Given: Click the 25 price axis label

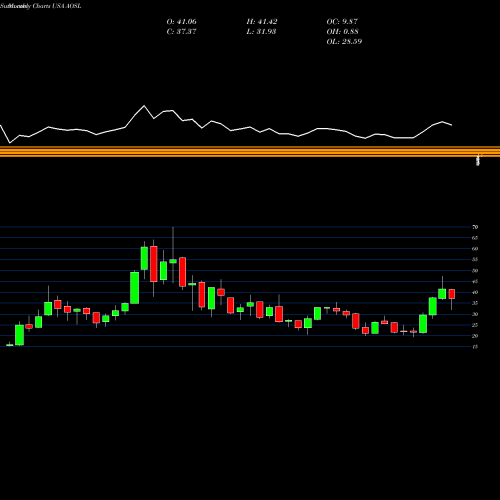Looking at the screenshot, I should tap(475, 325).
